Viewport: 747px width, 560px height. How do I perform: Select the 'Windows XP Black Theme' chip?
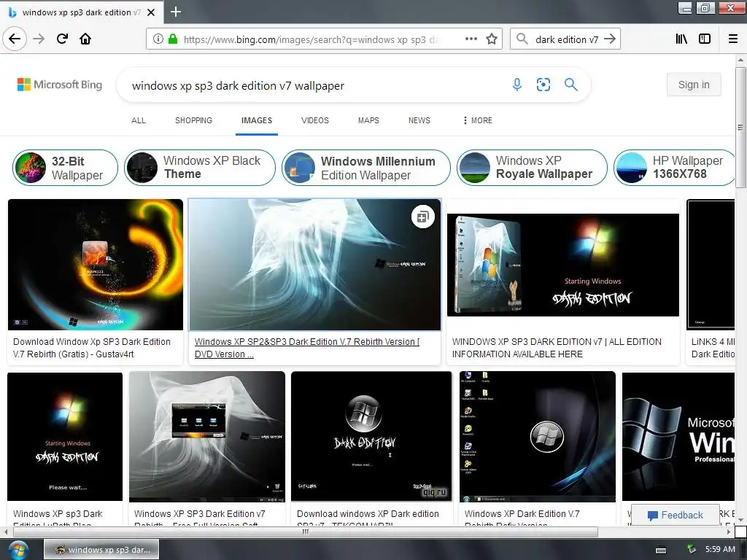coord(200,168)
